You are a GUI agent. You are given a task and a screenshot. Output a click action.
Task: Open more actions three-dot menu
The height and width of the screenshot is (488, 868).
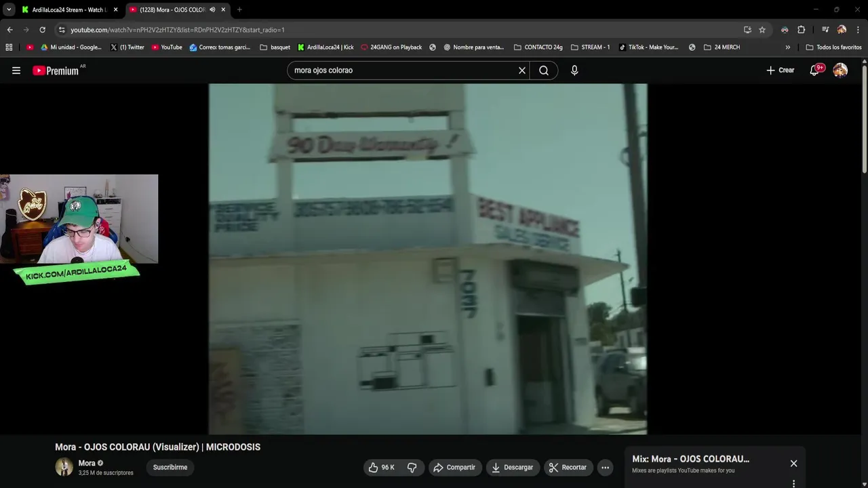605,468
